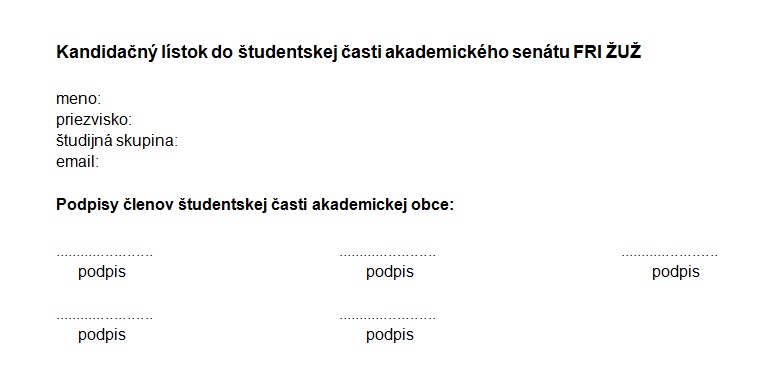781x382 pixels.
Task: Click the bottom-left dotted signature line
Action: click(105, 318)
